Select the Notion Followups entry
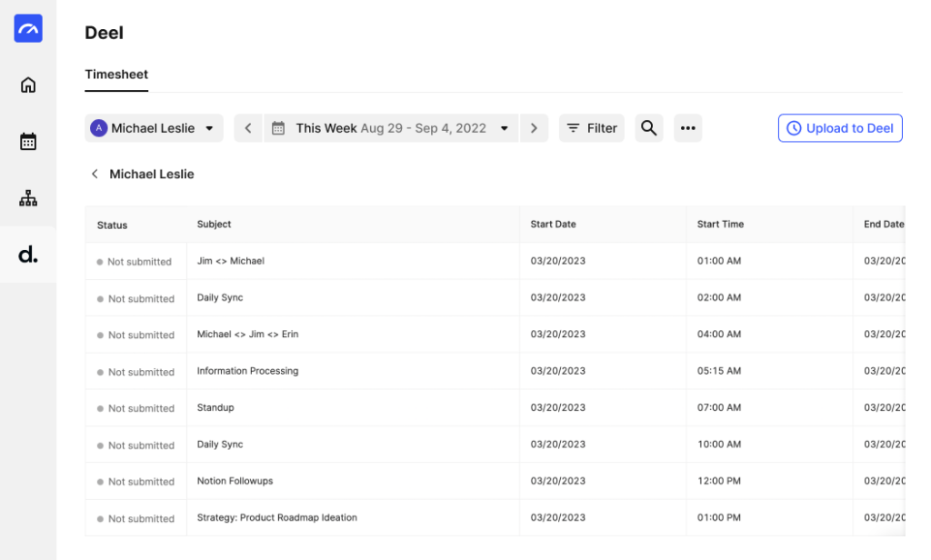 click(235, 481)
